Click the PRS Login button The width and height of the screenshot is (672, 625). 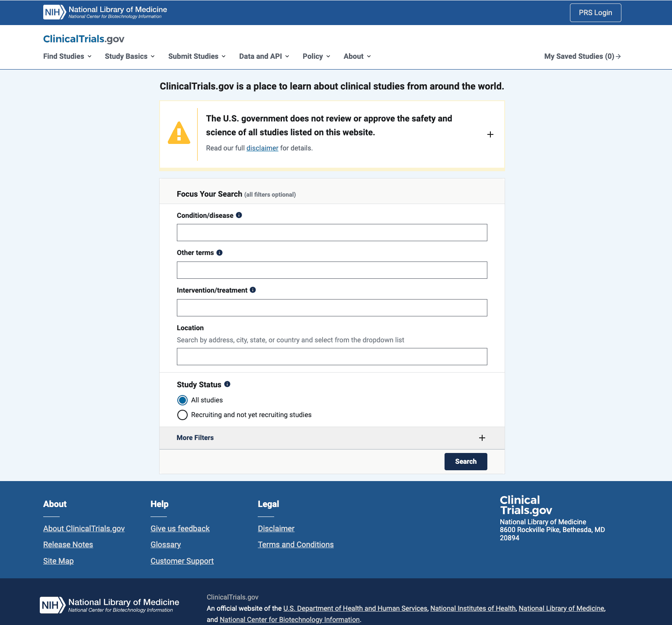(595, 13)
